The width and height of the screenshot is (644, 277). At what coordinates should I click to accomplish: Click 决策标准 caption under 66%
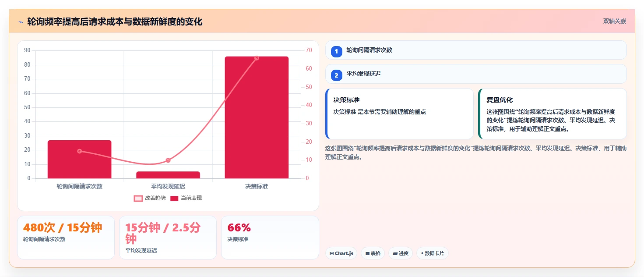pyautogui.click(x=238, y=239)
